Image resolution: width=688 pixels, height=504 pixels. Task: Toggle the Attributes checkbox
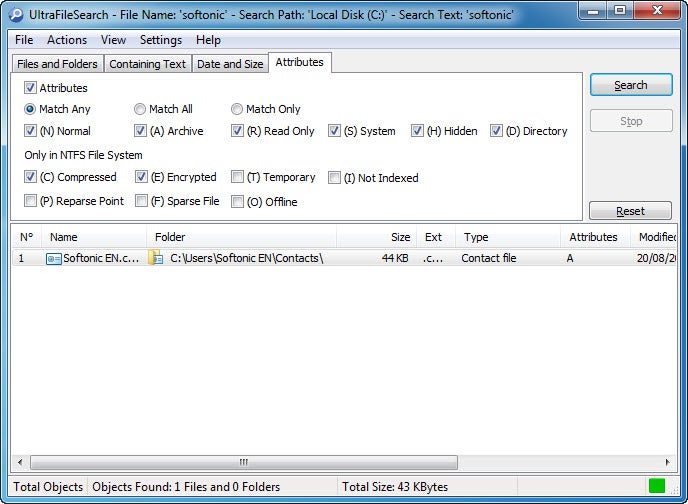30,88
